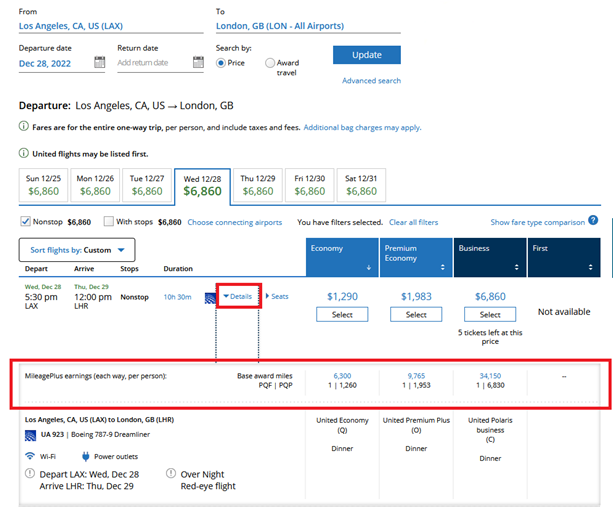Click the UA 923 flight number text

coord(52,434)
